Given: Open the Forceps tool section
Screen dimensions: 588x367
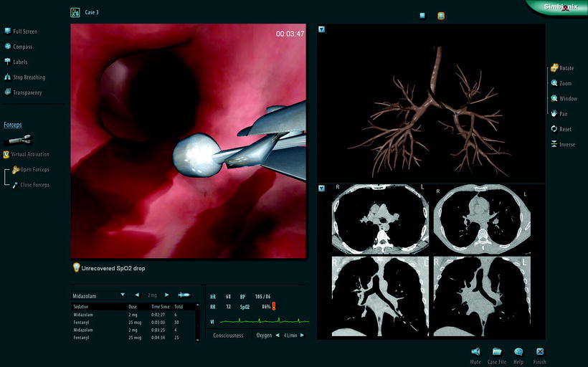Looking at the screenshot, I should (12, 125).
